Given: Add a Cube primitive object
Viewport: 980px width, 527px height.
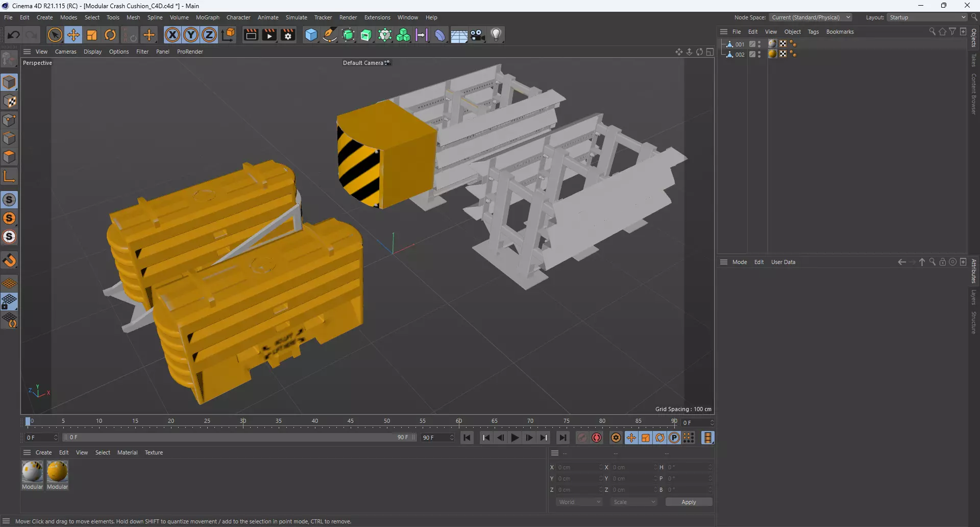Looking at the screenshot, I should point(311,35).
